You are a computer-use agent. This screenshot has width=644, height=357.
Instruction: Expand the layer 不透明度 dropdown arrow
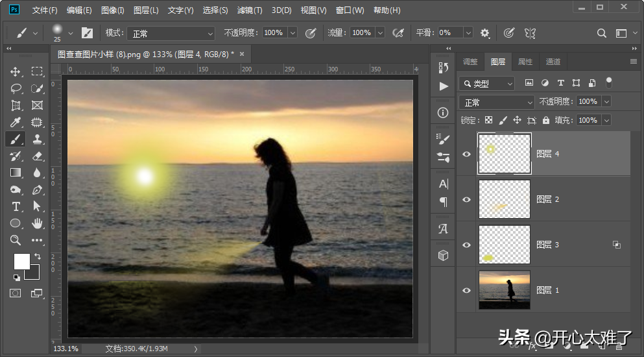click(606, 102)
